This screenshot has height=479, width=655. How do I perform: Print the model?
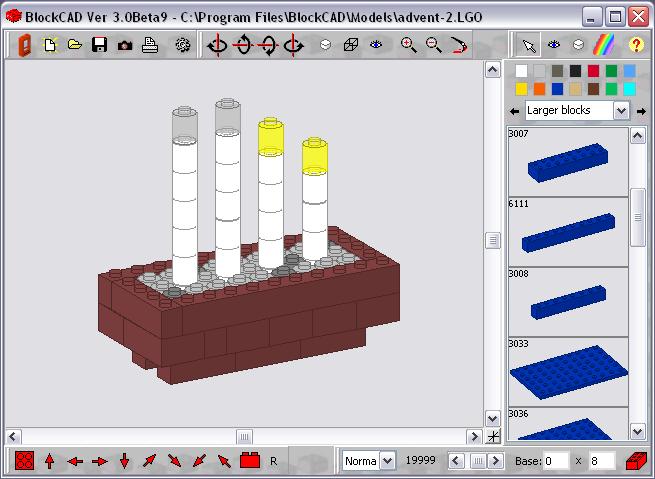pos(150,45)
